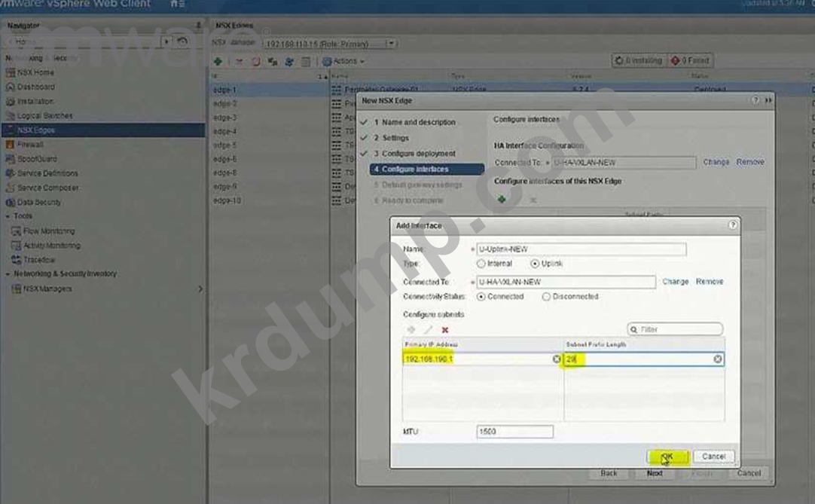Open Logical Switches in navigator
Screen dimensions: 815x504
[x=44, y=115]
